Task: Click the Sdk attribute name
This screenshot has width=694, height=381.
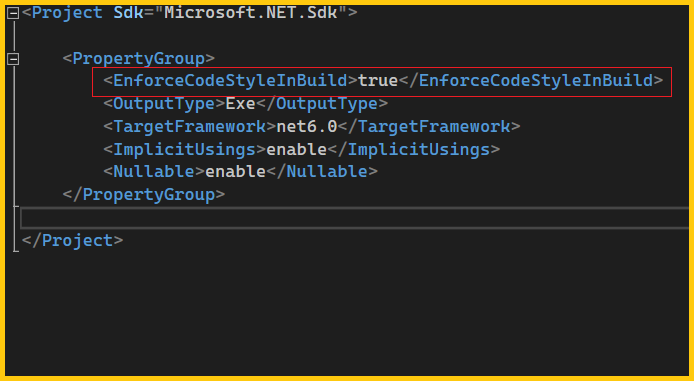Action: (128, 12)
